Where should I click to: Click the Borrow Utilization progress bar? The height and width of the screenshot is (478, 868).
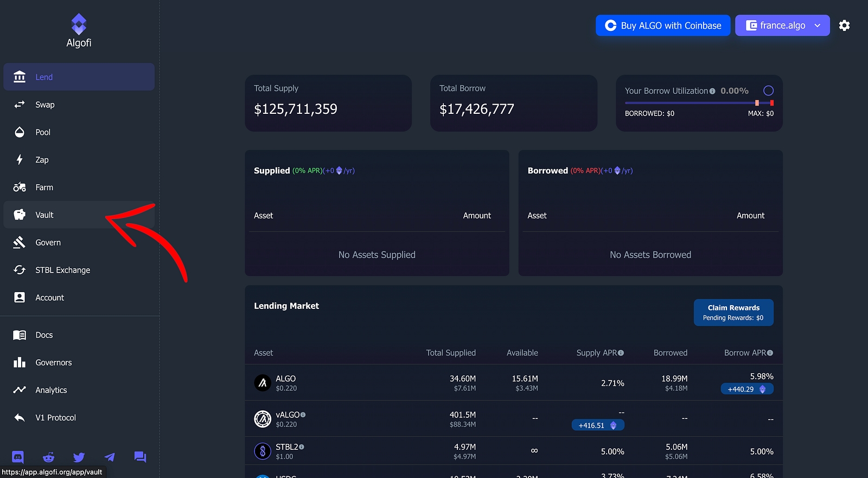pyautogui.click(x=689, y=103)
